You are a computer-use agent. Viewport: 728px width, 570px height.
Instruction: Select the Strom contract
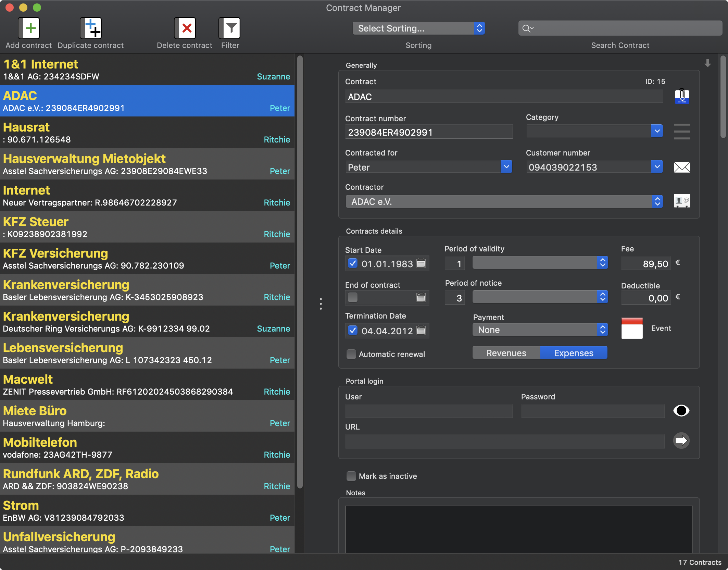point(147,511)
